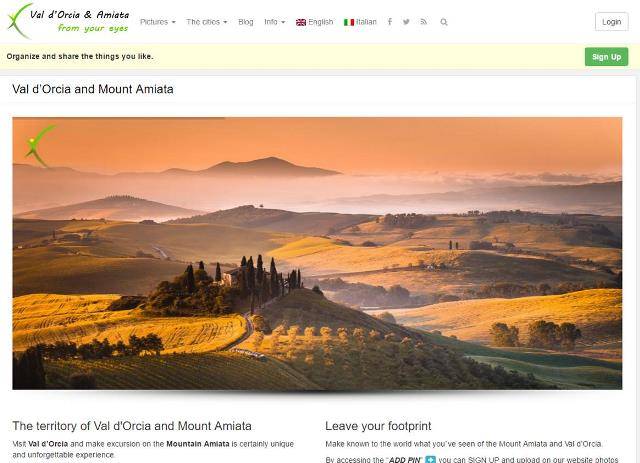Click the Italian flag icon
Screen dimensions: 640x463
[x=349, y=22]
